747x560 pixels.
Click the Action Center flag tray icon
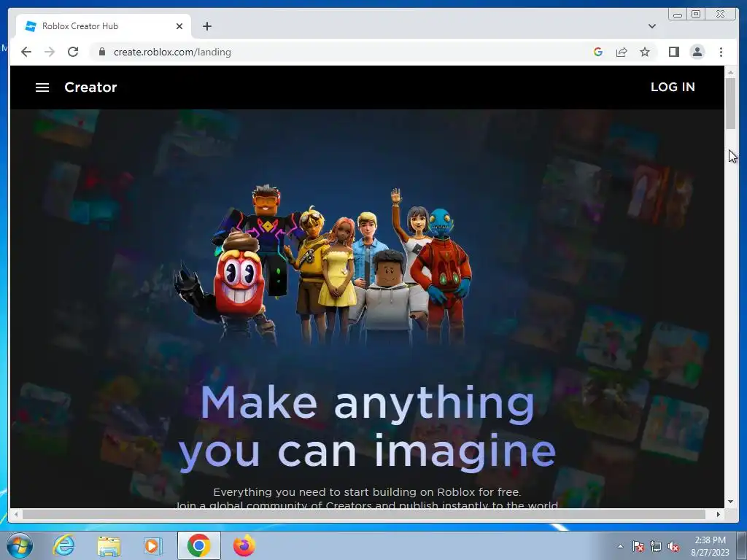click(x=638, y=547)
